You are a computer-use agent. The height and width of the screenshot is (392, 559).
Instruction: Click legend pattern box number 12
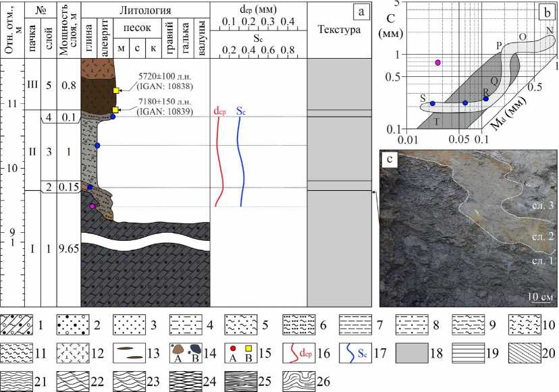click(x=73, y=353)
